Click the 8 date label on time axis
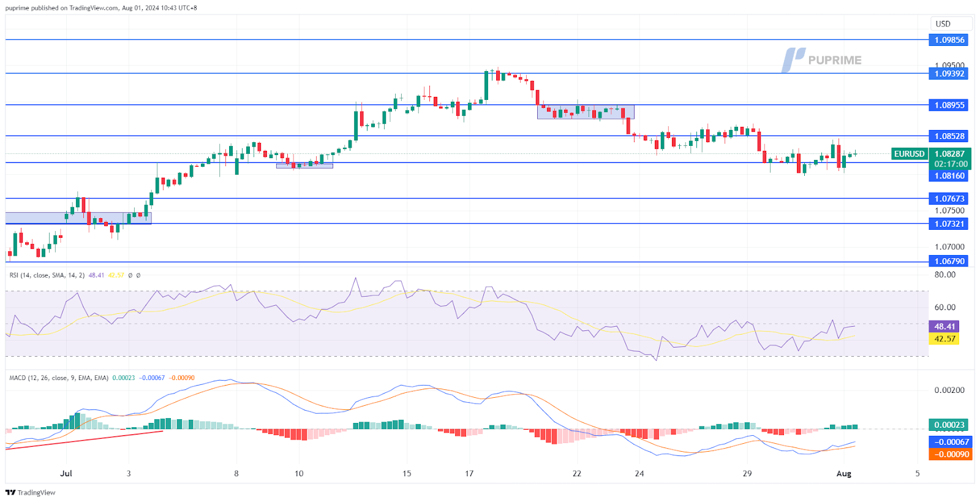The width and height of the screenshot is (980, 502). coord(236,473)
